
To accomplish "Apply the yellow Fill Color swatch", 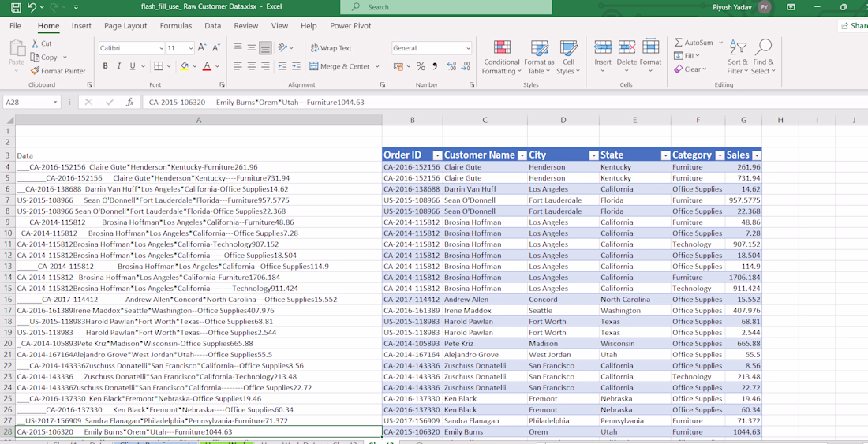I will pos(185,67).
